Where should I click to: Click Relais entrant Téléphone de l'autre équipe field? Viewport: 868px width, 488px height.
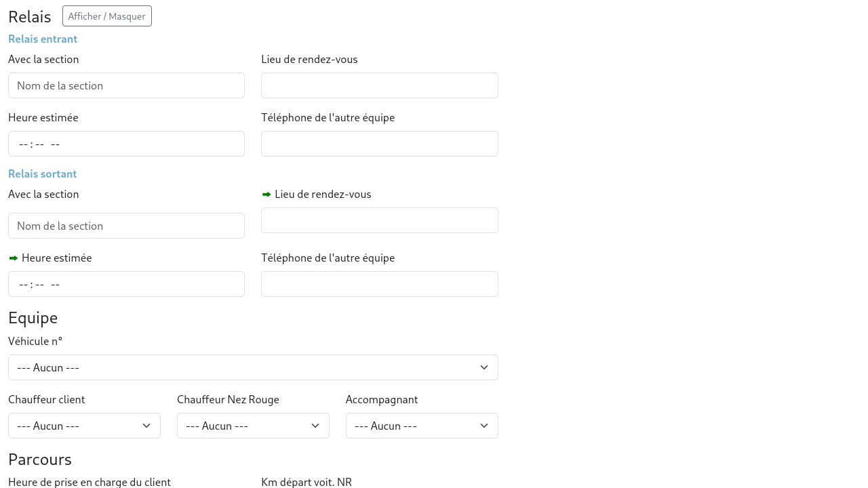coord(379,144)
